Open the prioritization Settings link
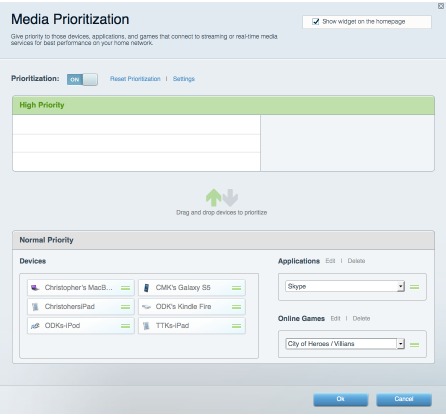 click(x=184, y=79)
